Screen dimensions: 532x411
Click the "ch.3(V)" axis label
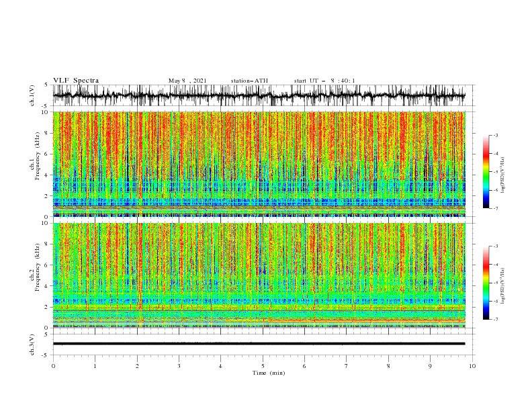coord(32,345)
